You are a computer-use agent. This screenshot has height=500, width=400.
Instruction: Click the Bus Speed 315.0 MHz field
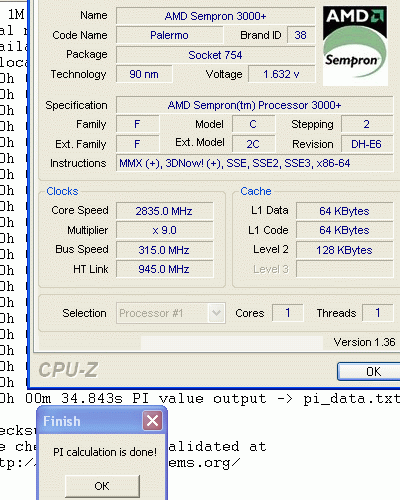[165, 250]
